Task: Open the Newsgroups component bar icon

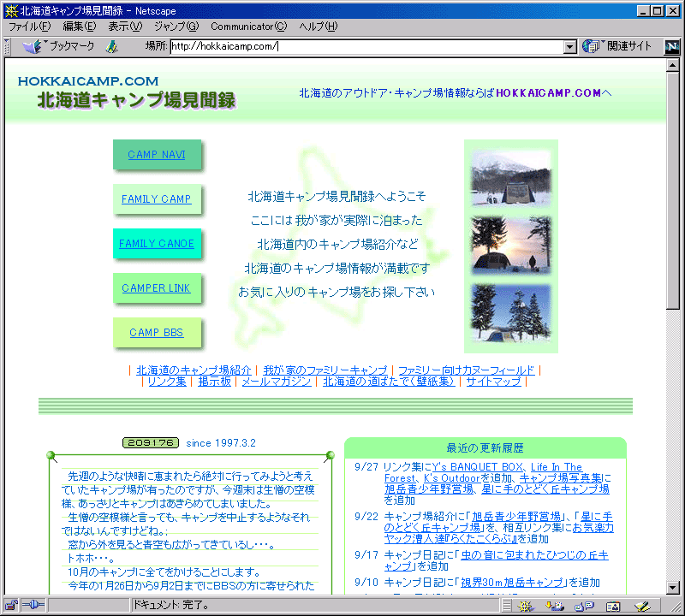Action: pyautogui.click(x=585, y=606)
